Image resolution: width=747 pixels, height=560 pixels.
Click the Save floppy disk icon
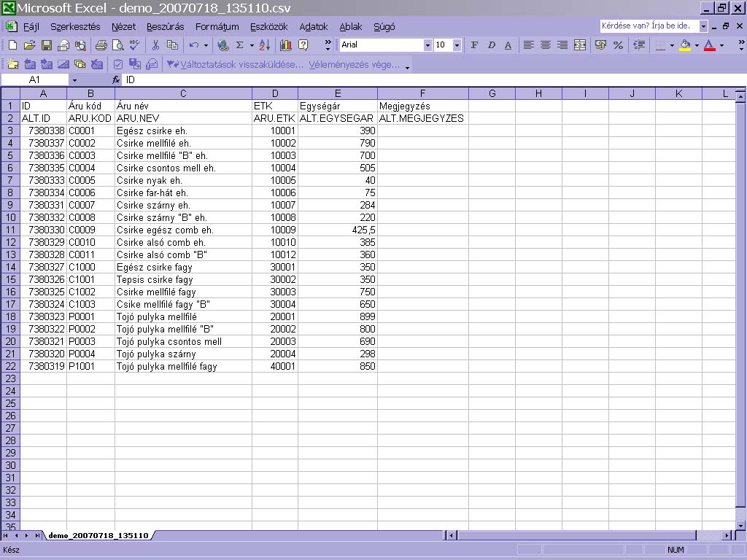click(x=45, y=45)
